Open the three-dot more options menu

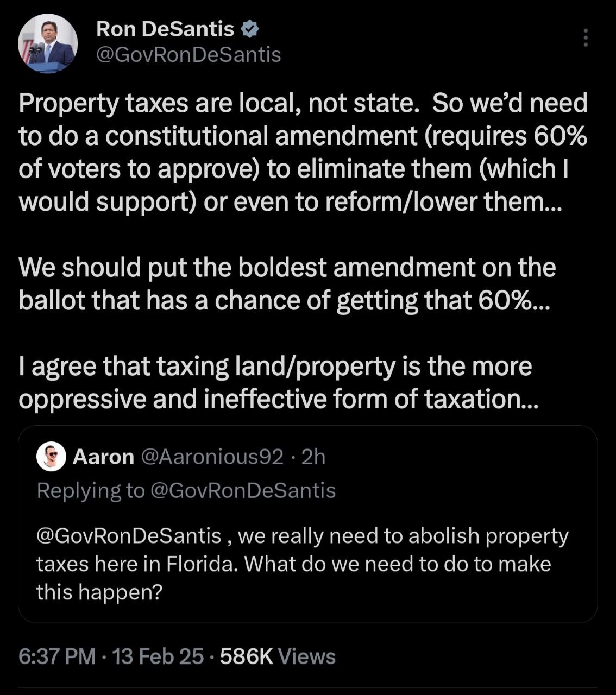pos(586,38)
